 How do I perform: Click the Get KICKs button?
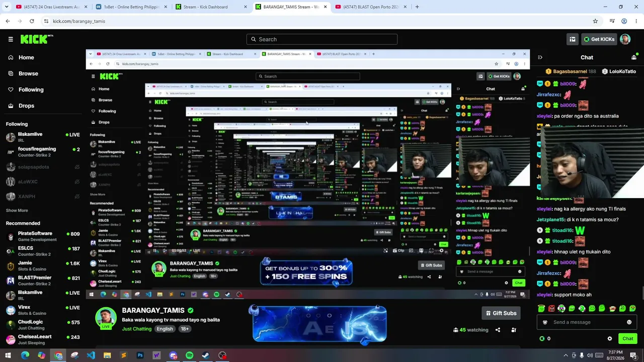pos(599,39)
